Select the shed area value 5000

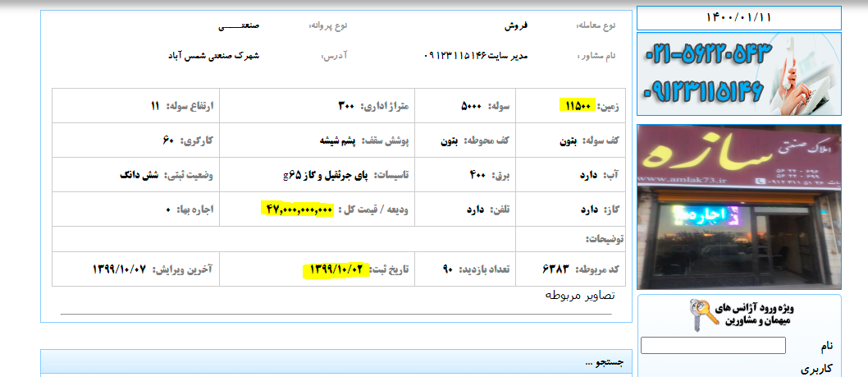(471, 105)
